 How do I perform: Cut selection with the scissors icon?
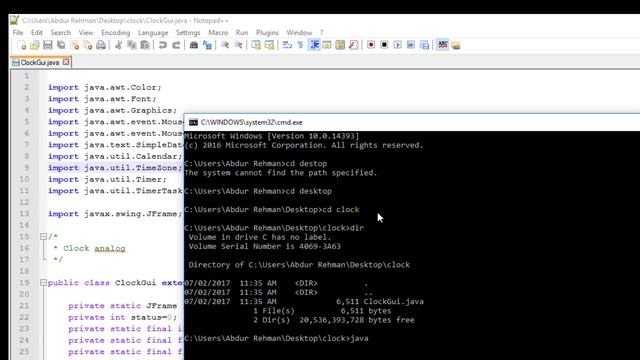[x=118, y=45]
